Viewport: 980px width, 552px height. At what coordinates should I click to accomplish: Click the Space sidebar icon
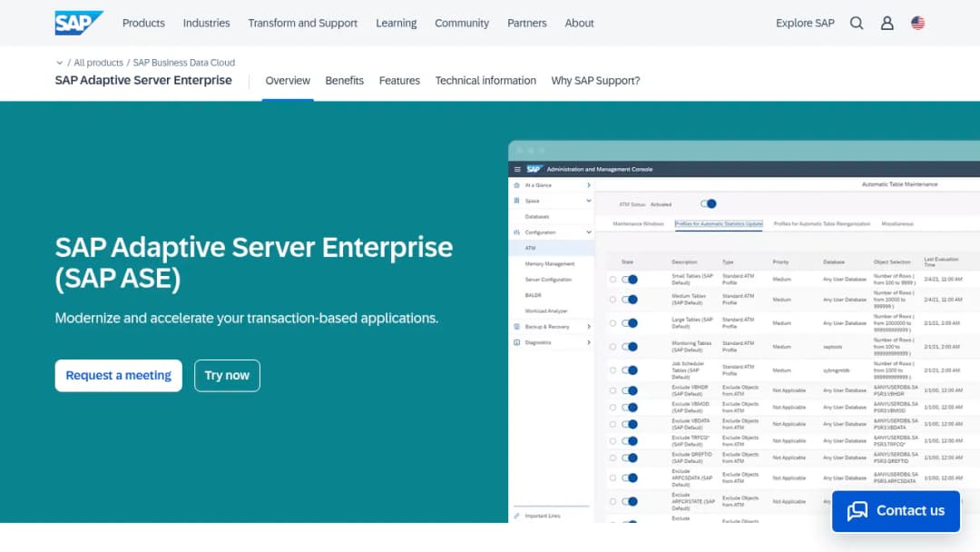coord(517,202)
